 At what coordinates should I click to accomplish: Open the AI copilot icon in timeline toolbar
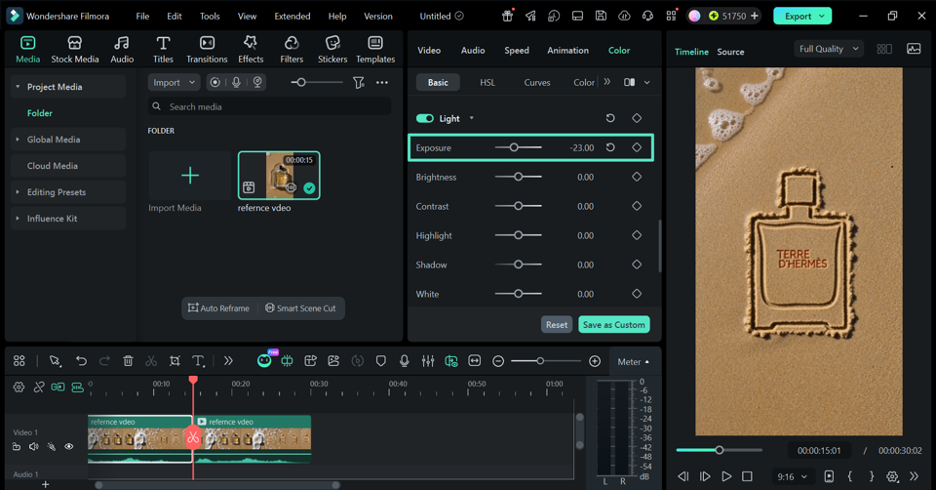pos(264,360)
